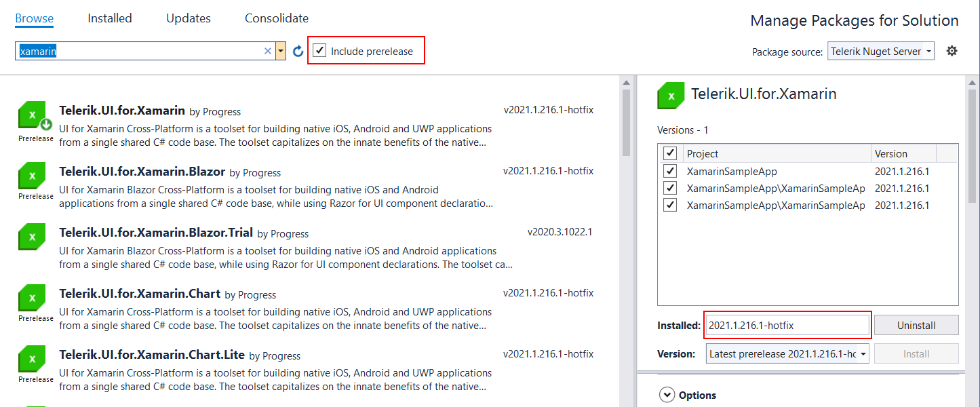Screen dimensions: 980x407
Task: Toggle the select-all projects checkbox in the header
Action: pyautogui.click(x=670, y=153)
